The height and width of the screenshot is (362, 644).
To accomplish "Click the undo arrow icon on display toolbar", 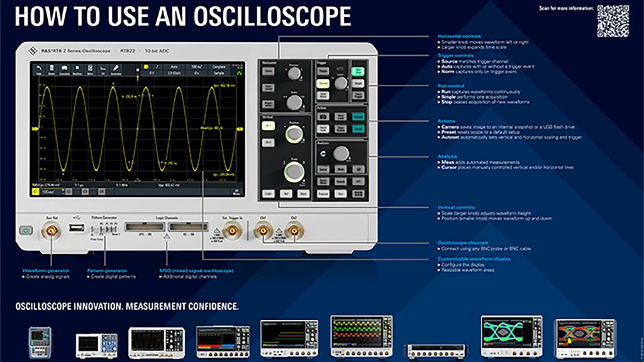I will 38,67.
